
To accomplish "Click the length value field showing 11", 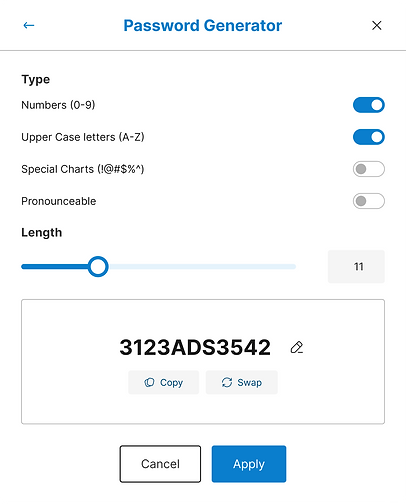I will point(356,267).
